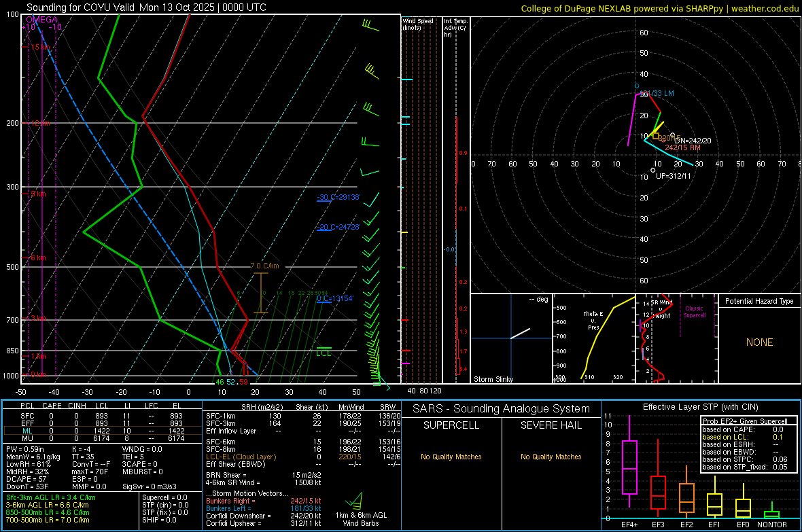Click the Inf. Temp. Adv. header
This screenshot has width=802, height=532.
[x=455, y=28]
